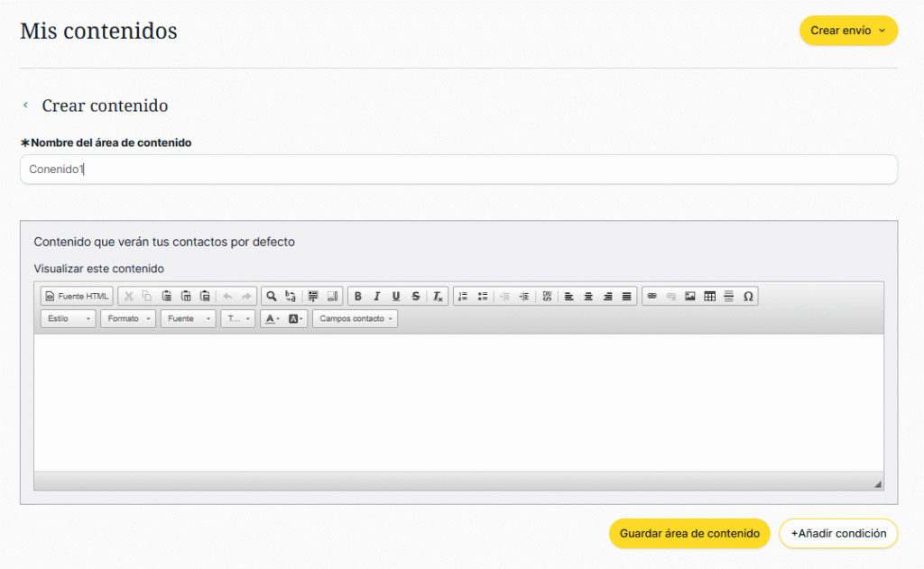Open the Campos contacto dropdown
The height and width of the screenshot is (569, 924).
coord(355,318)
